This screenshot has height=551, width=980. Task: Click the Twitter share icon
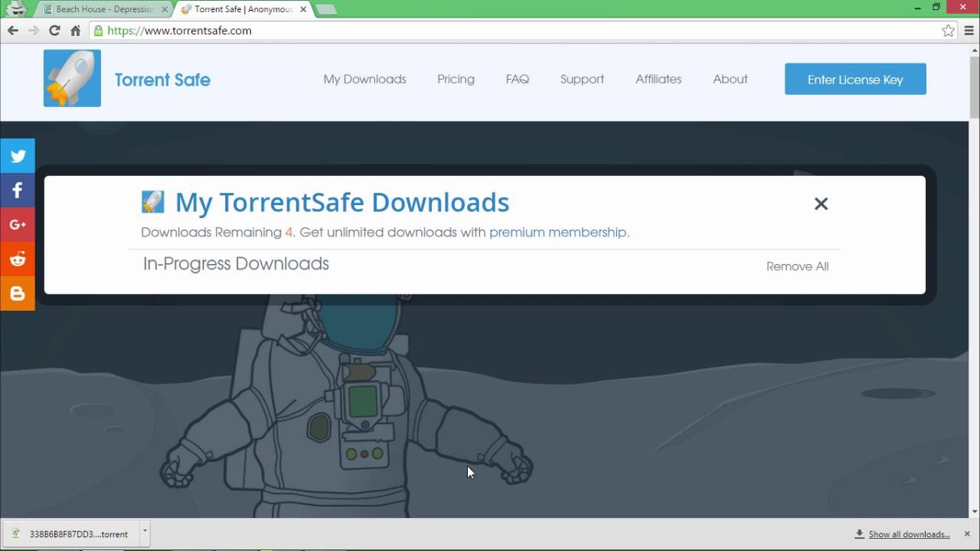[x=18, y=156]
